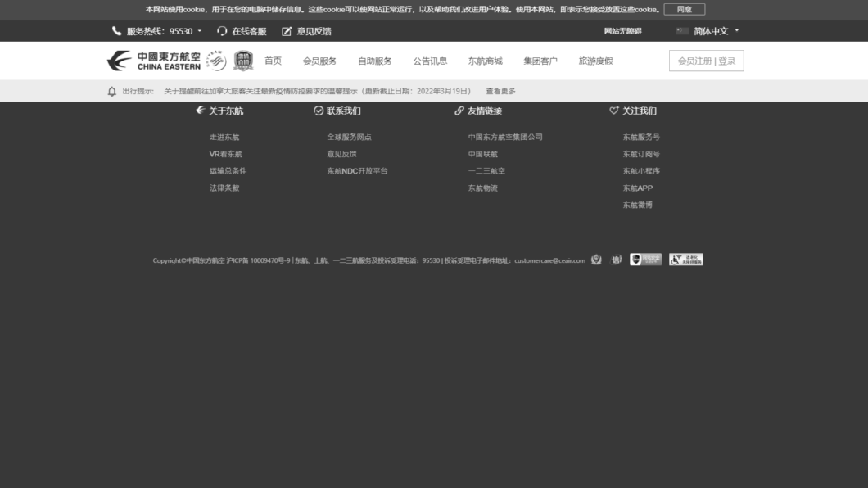Open 东航物流 footer link
This screenshot has width=868, height=488.
pyautogui.click(x=482, y=188)
